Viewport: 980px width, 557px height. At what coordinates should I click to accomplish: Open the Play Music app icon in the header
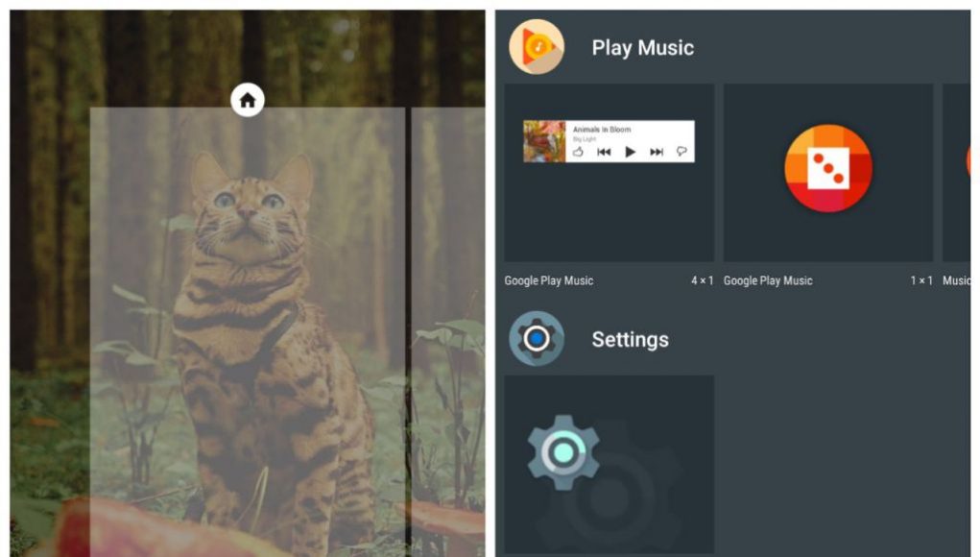coord(537,47)
